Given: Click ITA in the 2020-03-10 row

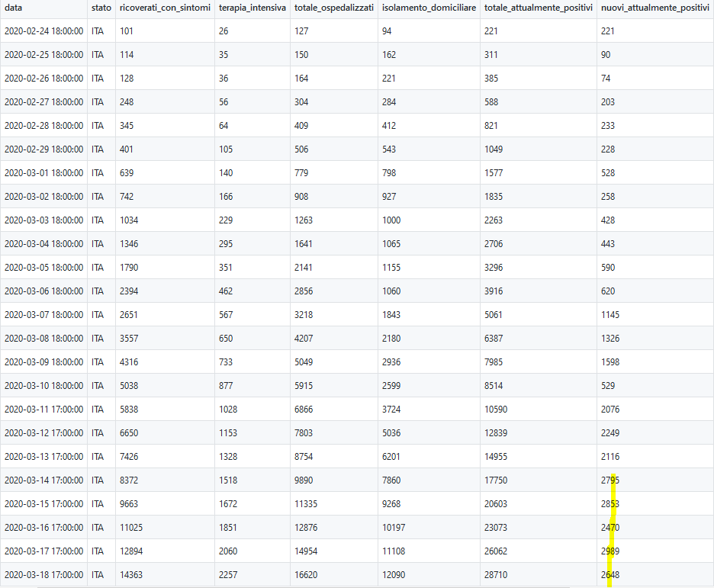Looking at the screenshot, I should (98, 386).
